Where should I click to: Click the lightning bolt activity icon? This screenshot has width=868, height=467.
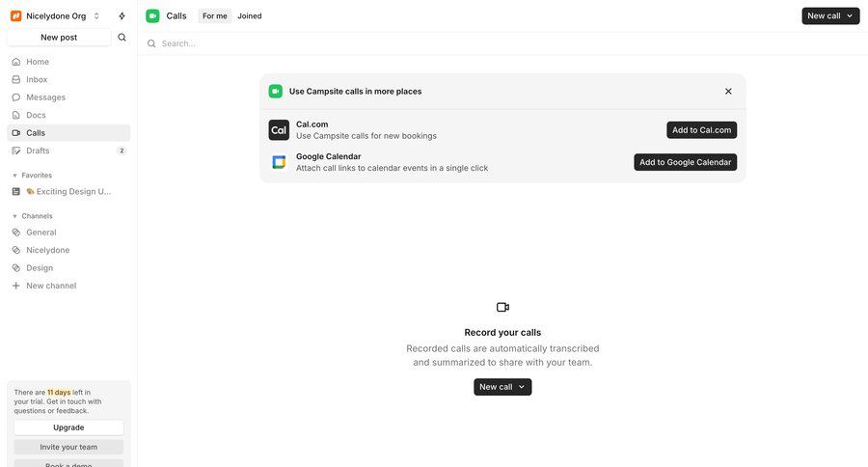tap(122, 16)
